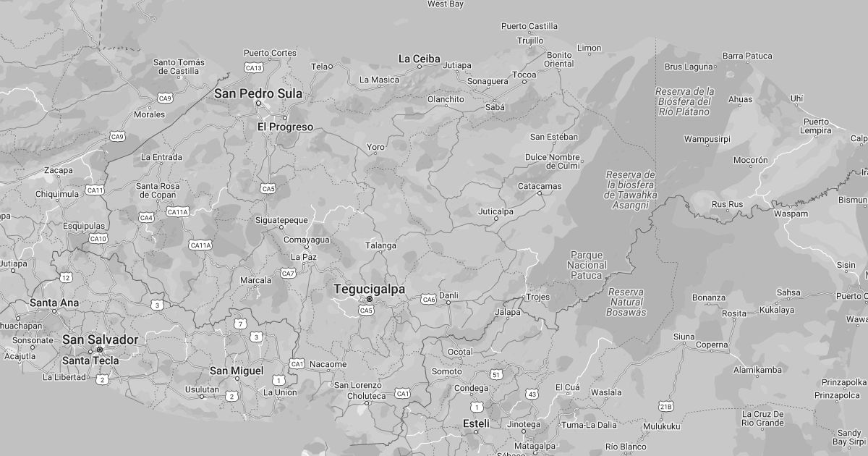Select the San Pedro Sula label
Screen dimensions: 868x456
click(258, 93)
